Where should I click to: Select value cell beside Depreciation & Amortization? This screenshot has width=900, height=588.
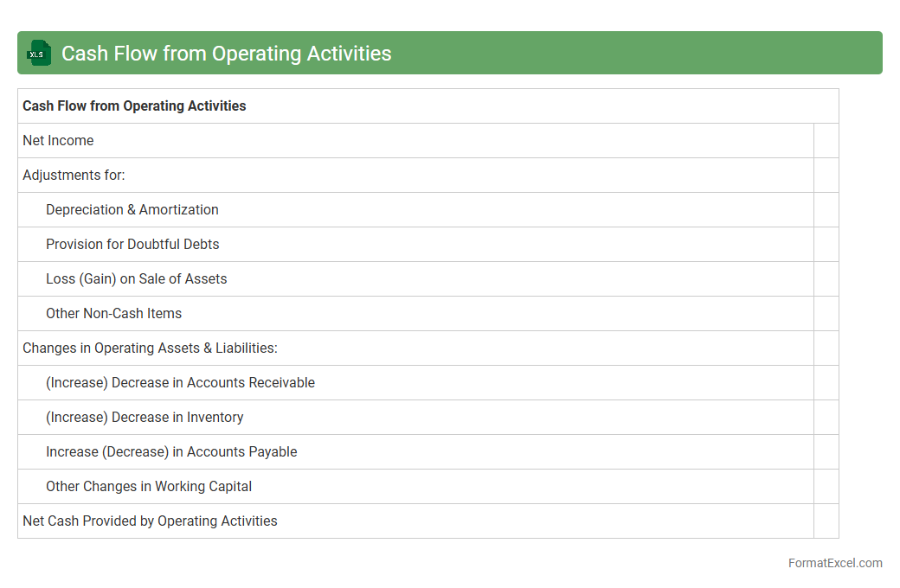coord(826,210)
